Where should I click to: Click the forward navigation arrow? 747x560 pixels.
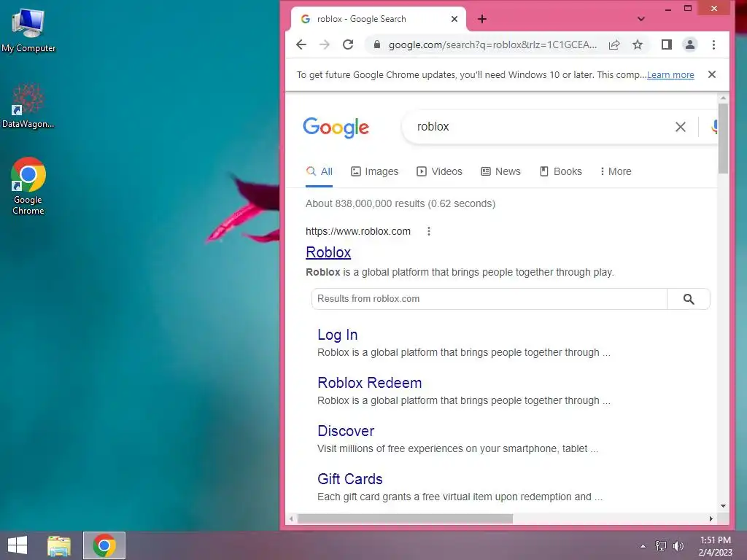[x=325, y=44]
